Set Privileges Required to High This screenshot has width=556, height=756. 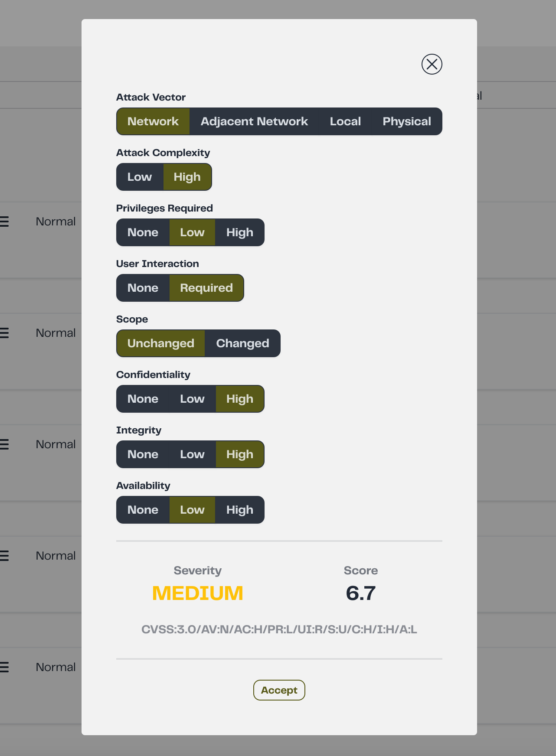[240, 232]
